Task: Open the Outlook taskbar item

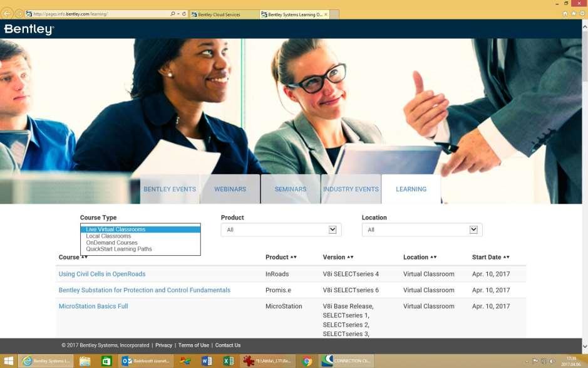Action: 147,361
